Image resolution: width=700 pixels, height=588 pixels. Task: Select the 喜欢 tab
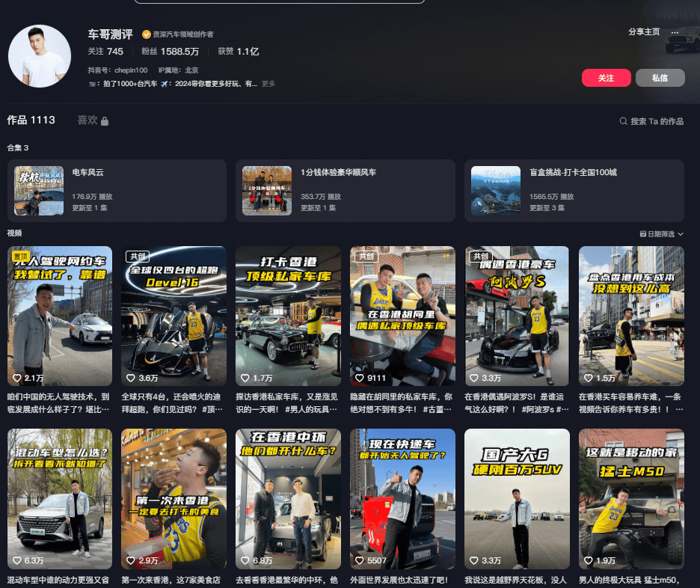(87, 120)
